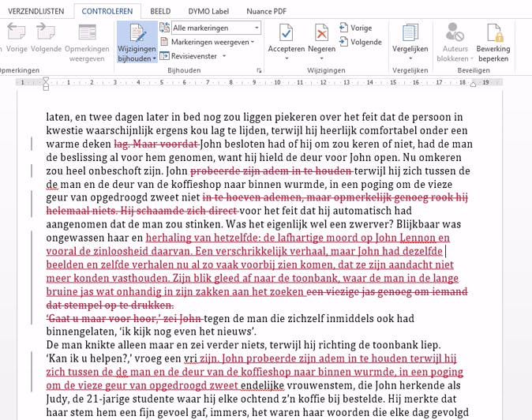Click Bewerking beperken icon

pyautogui.click(x=494, y=32)
